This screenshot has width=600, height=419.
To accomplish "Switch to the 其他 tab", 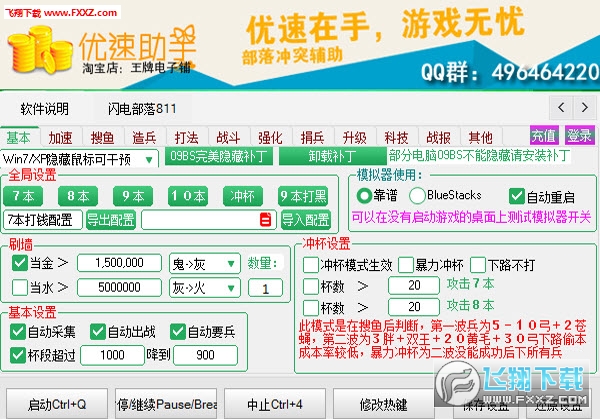I will tap(480, 137).
